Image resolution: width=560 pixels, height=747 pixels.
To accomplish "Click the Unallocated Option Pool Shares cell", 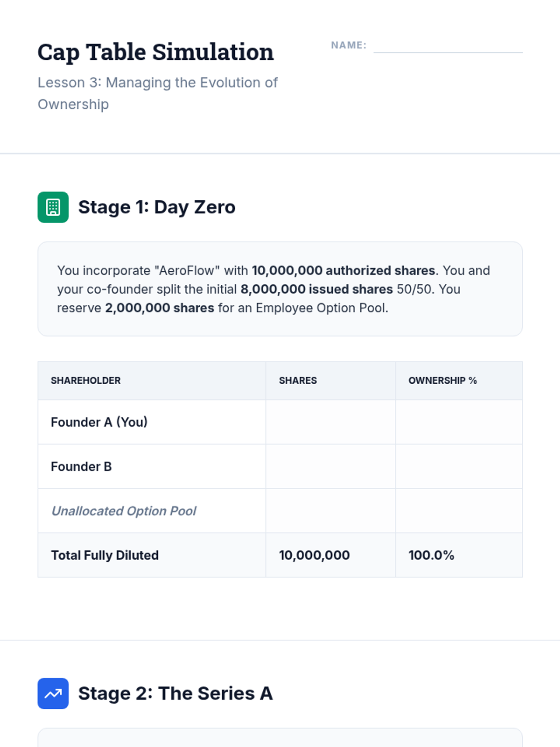I will [330, 511].
